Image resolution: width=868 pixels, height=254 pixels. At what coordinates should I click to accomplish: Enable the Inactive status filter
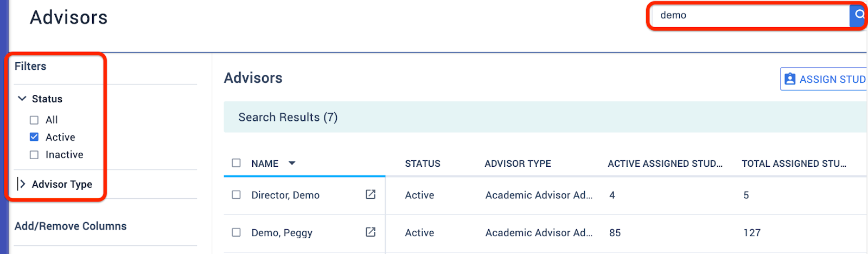[34, 155]
